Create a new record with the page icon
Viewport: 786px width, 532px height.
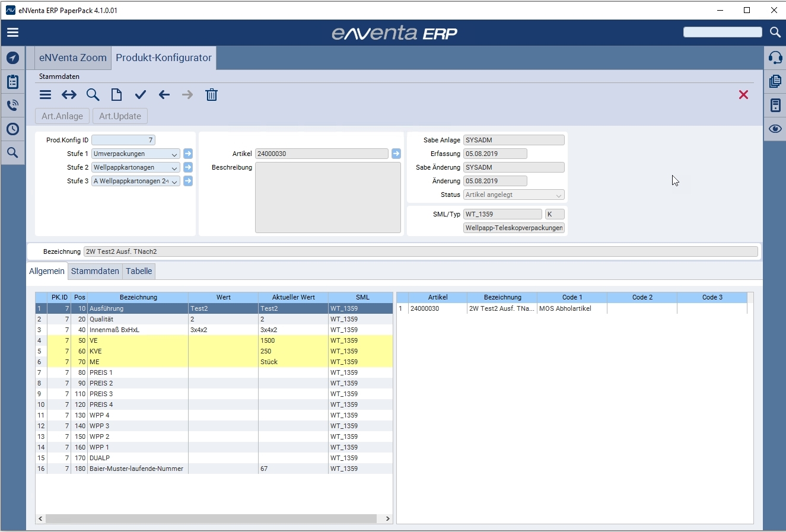click(116, 95)
